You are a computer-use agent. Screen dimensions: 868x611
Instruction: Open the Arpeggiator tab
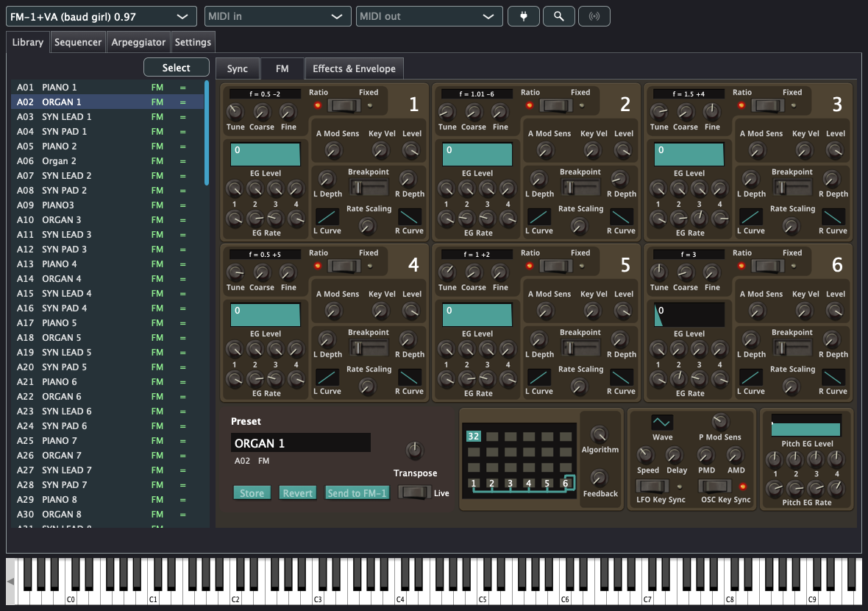(x=138, y=42)
